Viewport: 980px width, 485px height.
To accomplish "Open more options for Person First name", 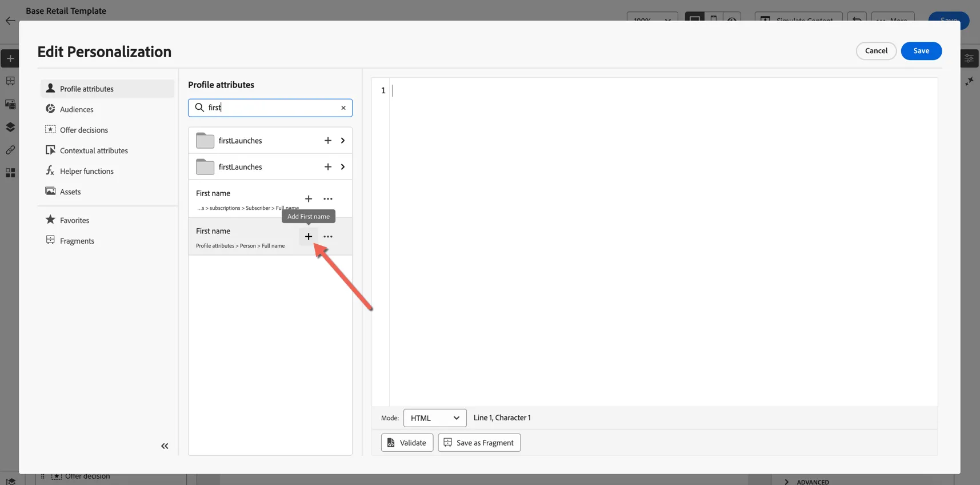I will click(x=328, y=237).
